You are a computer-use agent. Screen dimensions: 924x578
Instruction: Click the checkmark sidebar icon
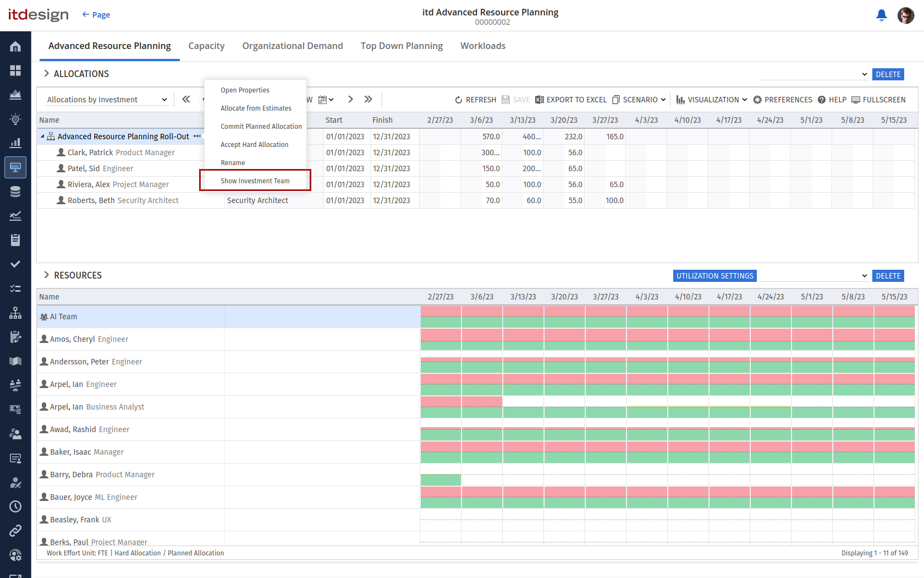(x=15, y=264)
